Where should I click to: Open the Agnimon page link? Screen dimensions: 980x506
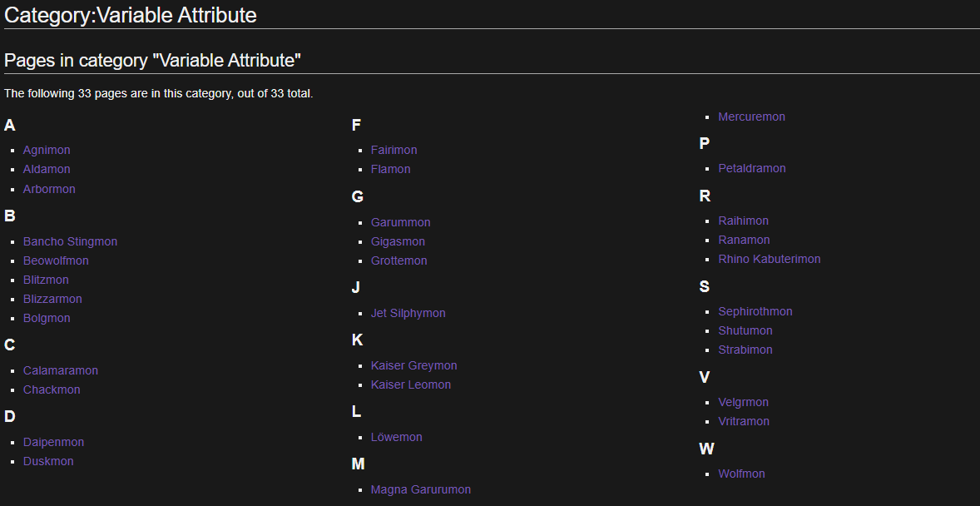pyautogui.click(x=47, y=150)
